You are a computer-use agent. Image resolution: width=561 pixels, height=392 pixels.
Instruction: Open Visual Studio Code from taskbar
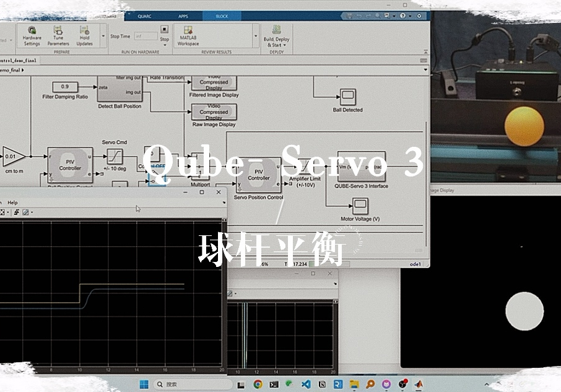[x=306, y=384]
